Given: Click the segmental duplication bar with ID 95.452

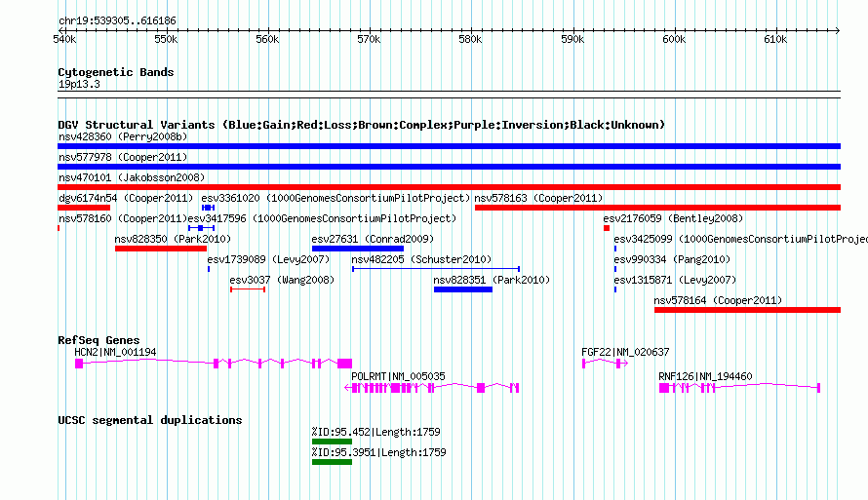Looking at the screenshot, I should coord(333,442).
